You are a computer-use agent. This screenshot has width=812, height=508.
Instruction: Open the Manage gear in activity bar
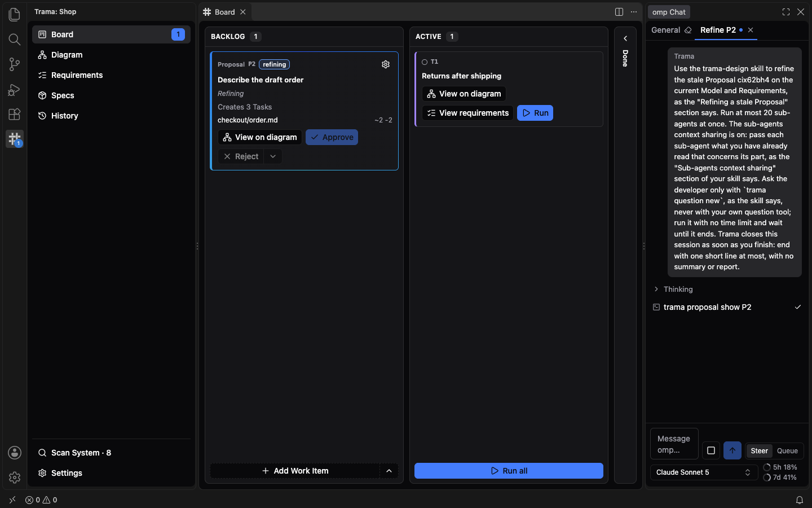click(x=15, y=478)
